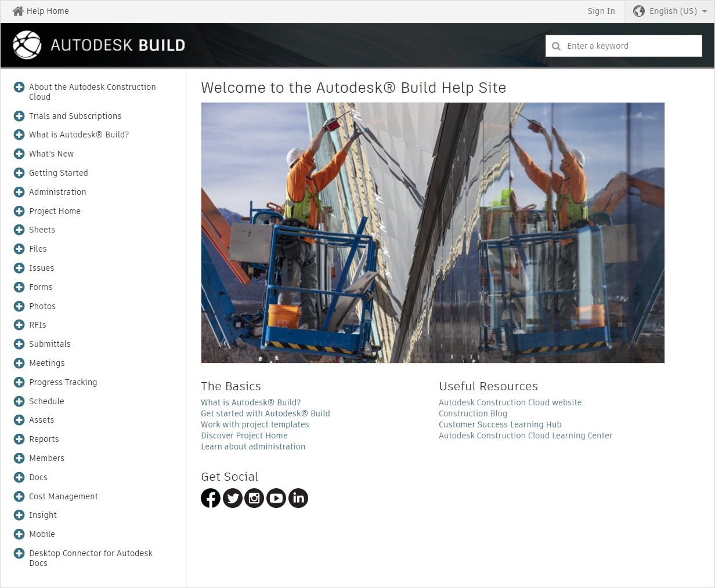Expand What's New plus icon
The width and height of the screenshot is (715, 588).
[x=19, y=154]
